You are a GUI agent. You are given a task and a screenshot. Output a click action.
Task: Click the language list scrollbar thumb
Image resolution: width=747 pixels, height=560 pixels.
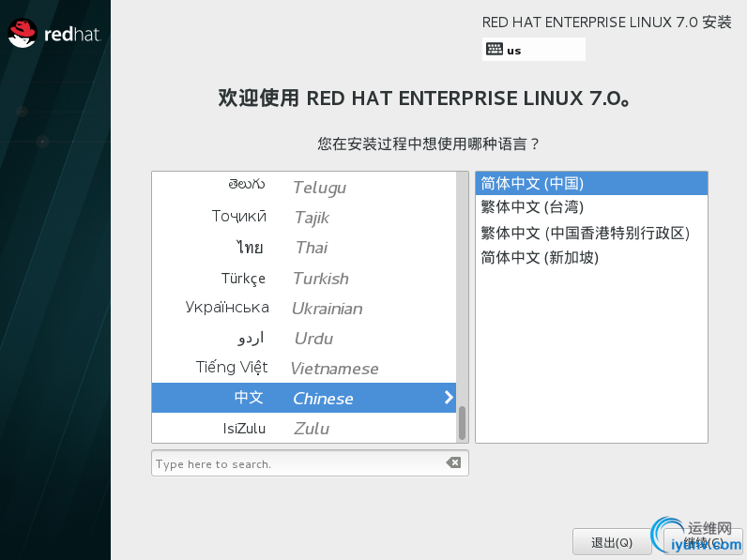coord(462,423)
